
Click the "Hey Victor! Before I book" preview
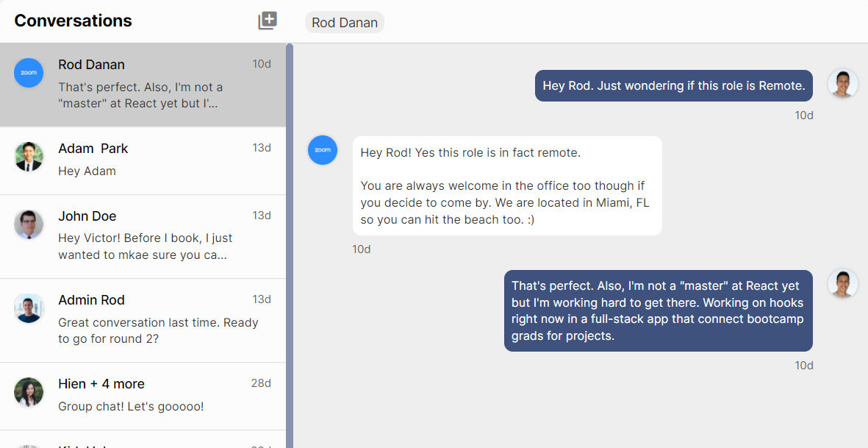pos(146,246)
